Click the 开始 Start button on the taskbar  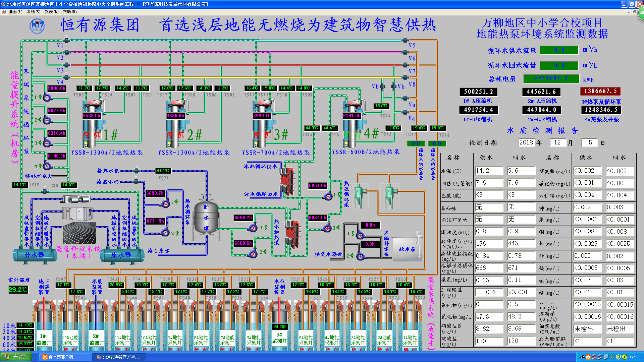[x=16, y=357]
